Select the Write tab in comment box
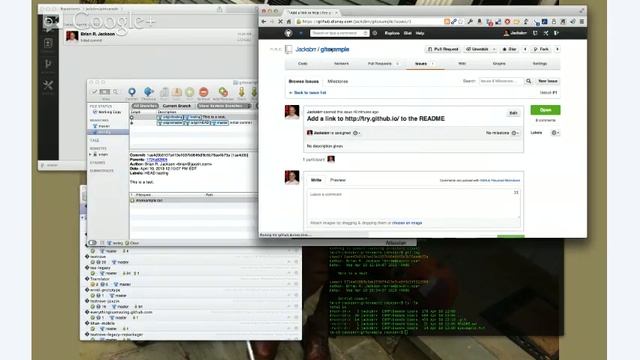The width and height of the screenshot is (640, 360). (316, 180)
